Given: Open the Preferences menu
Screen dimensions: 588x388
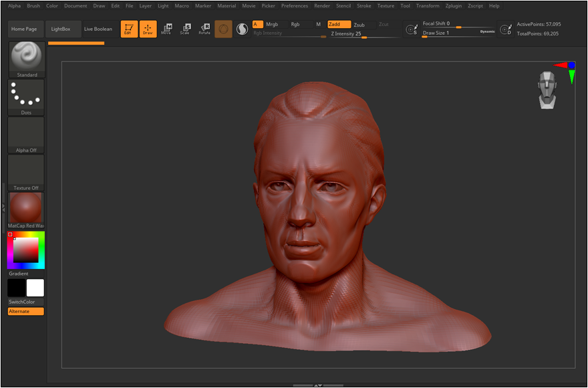Looking at the screenshot, I should 295,5.
